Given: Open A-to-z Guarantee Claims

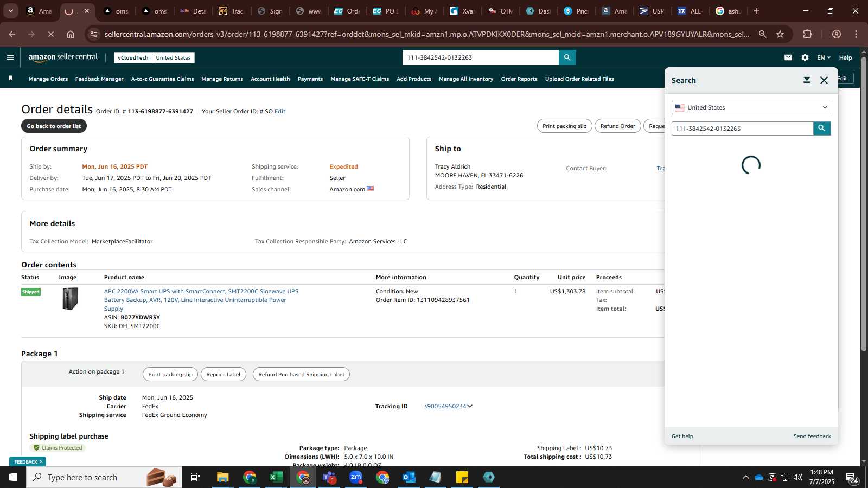Looking at the screenshot, I should (x=162, y=79).
